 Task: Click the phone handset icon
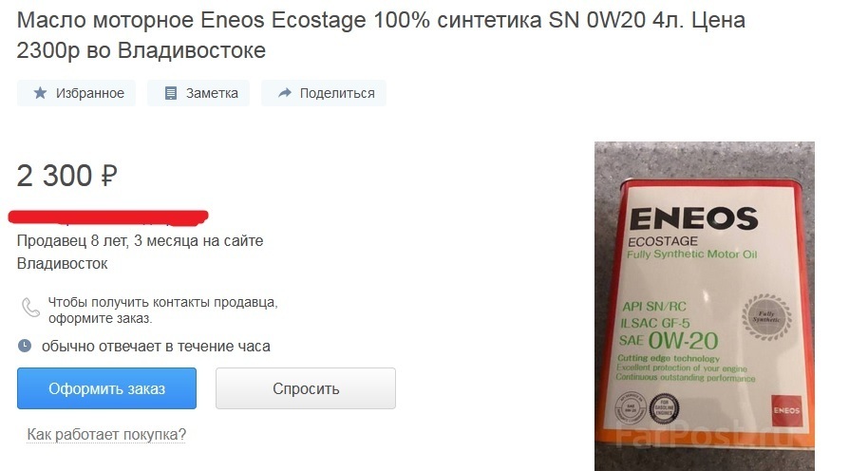pos(30,307)
